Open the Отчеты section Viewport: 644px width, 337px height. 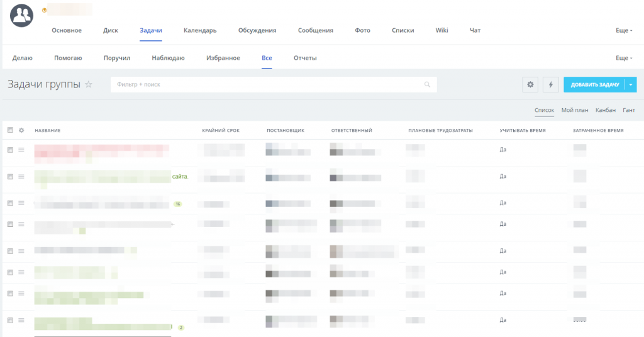pyautogui.click(x=305, y=58)
